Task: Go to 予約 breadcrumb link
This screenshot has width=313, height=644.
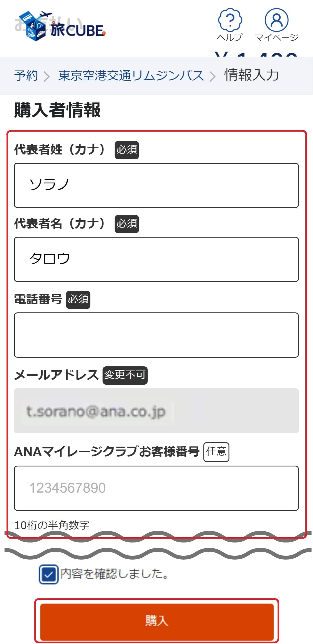Action: tap(26, 75)
